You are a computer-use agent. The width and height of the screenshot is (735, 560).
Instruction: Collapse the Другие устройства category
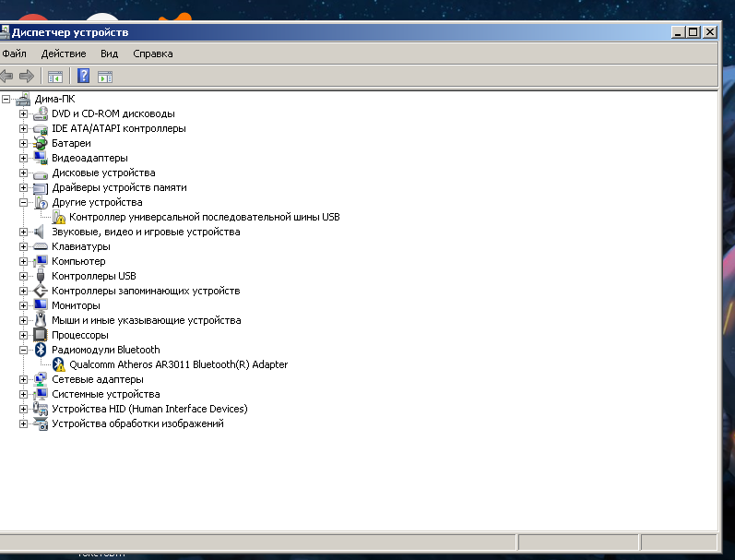[24, 202]
